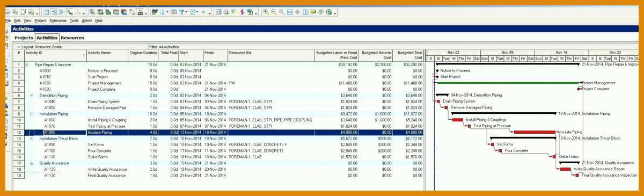The height and width of the screenshot is (196, 644).
Task: Select the Activities tab
Action: click(47, 38)
